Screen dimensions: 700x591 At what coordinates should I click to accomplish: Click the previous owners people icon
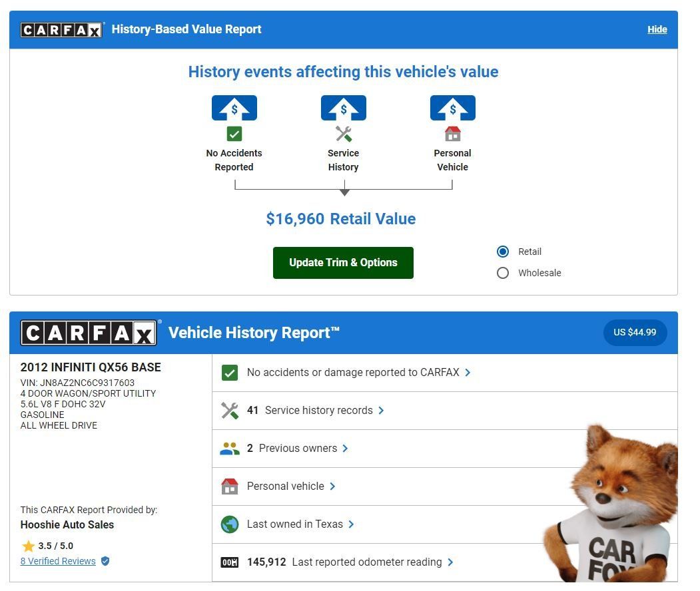point(230,449)
